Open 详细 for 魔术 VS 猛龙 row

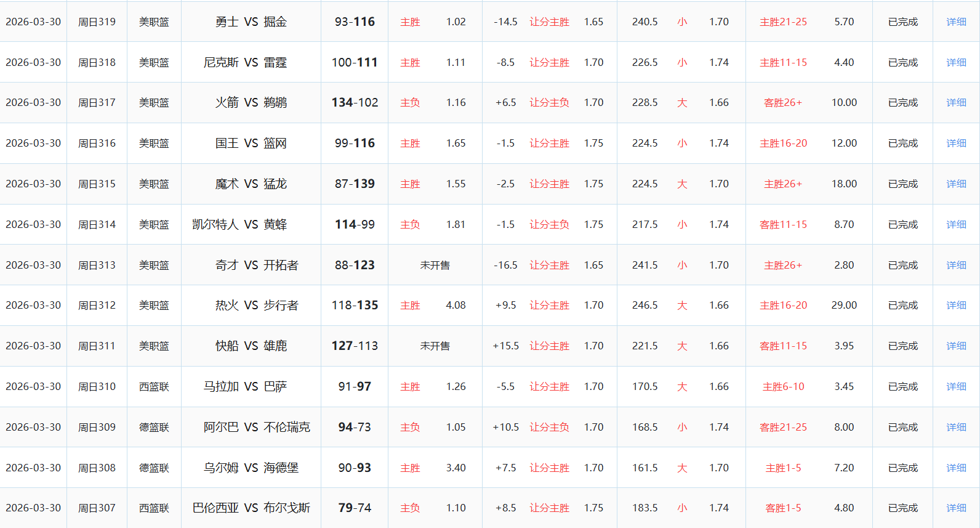956,184
